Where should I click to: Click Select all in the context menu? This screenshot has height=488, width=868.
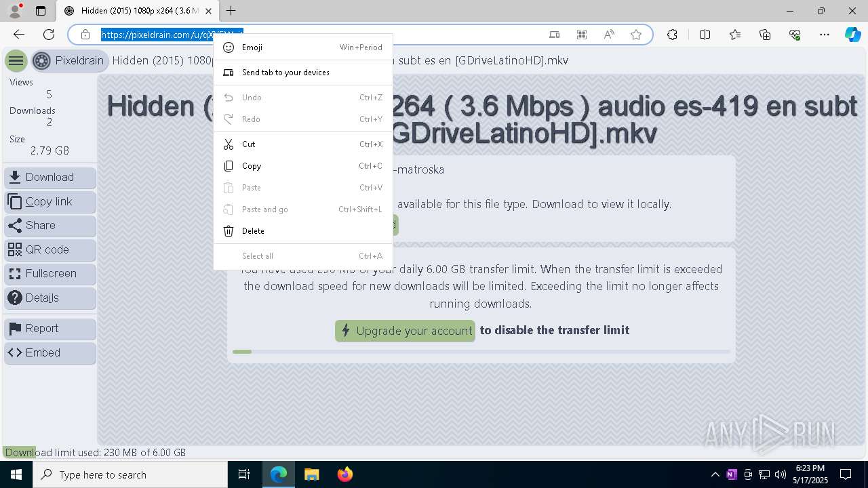point(303,256)
